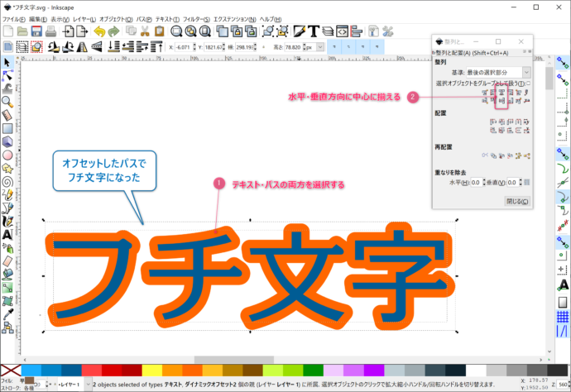Screen dimensions: 571x392
Task: Open the エクステンション(N) menu
Action: 235,19
